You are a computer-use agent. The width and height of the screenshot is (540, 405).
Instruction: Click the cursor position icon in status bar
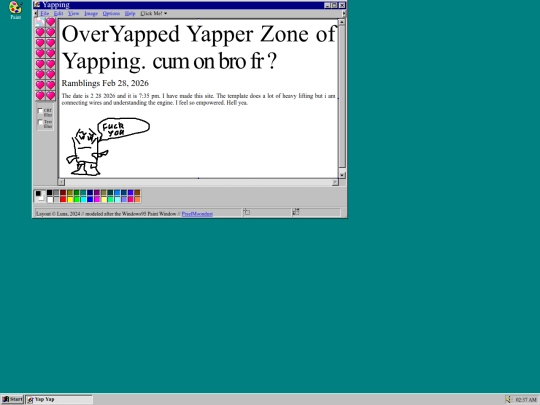(247, 212)
